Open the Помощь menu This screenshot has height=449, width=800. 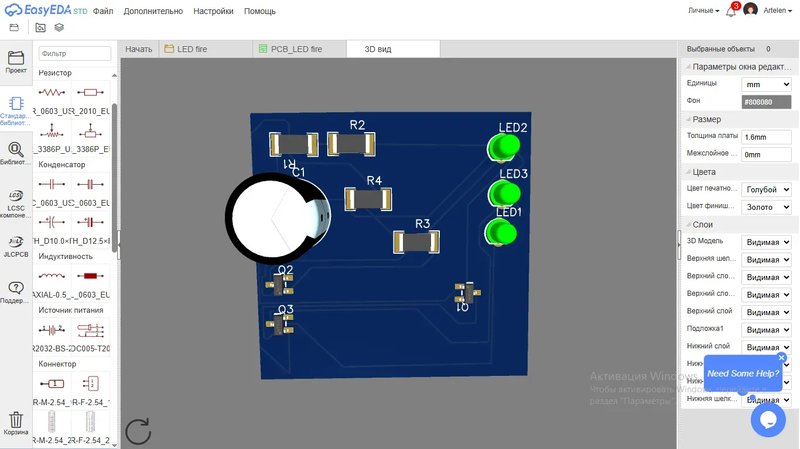[x=260, y=11]
